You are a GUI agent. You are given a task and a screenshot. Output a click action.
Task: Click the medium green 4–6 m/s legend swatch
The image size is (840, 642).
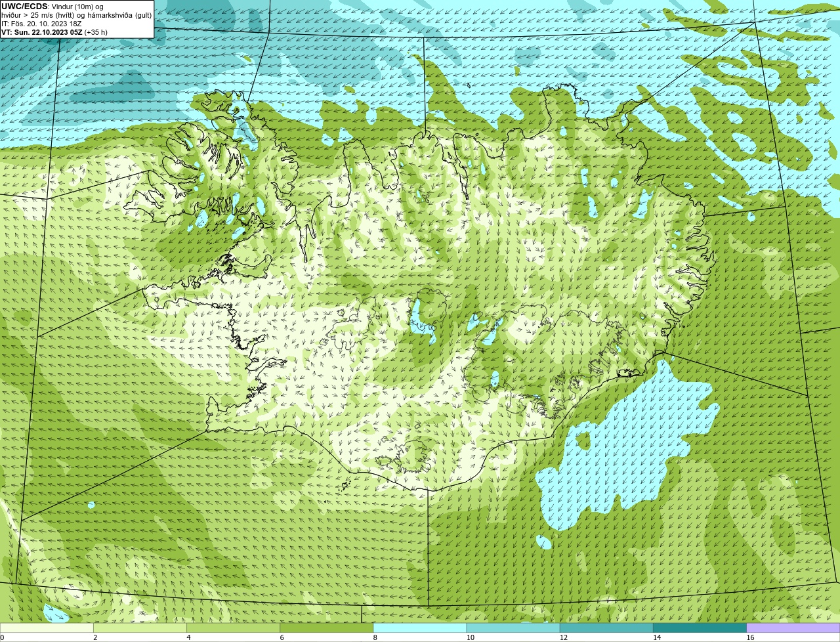coord(233,628)
